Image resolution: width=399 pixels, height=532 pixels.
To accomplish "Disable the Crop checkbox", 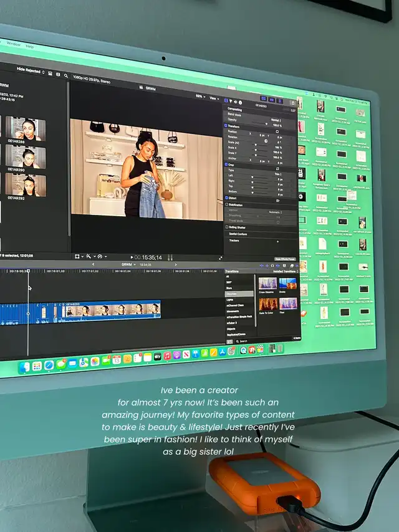I will click(x=226, y=164).
